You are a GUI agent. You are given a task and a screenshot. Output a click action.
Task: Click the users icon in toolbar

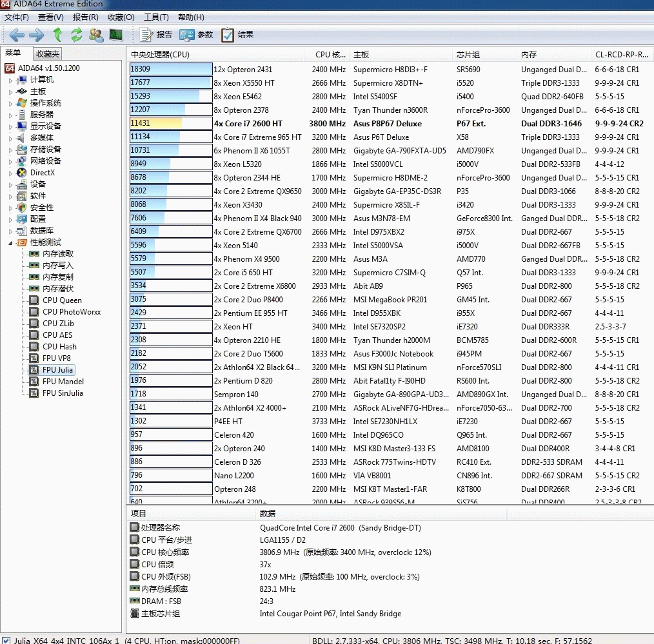click(x=96, y=35)
